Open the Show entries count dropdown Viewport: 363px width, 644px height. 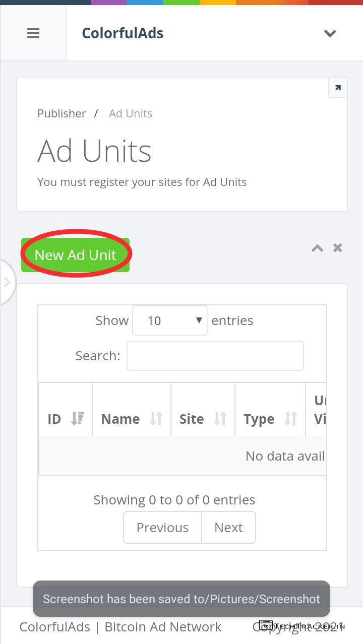(170, 320)
